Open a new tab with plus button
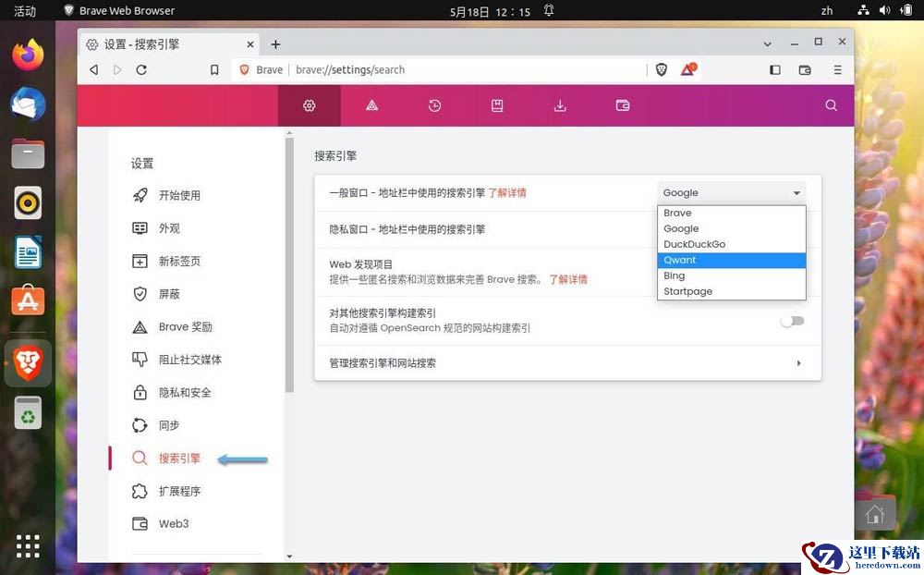Image resolution: width=924 pixels, height=575 pixels. pyautogui.click(x=275, y=44)
